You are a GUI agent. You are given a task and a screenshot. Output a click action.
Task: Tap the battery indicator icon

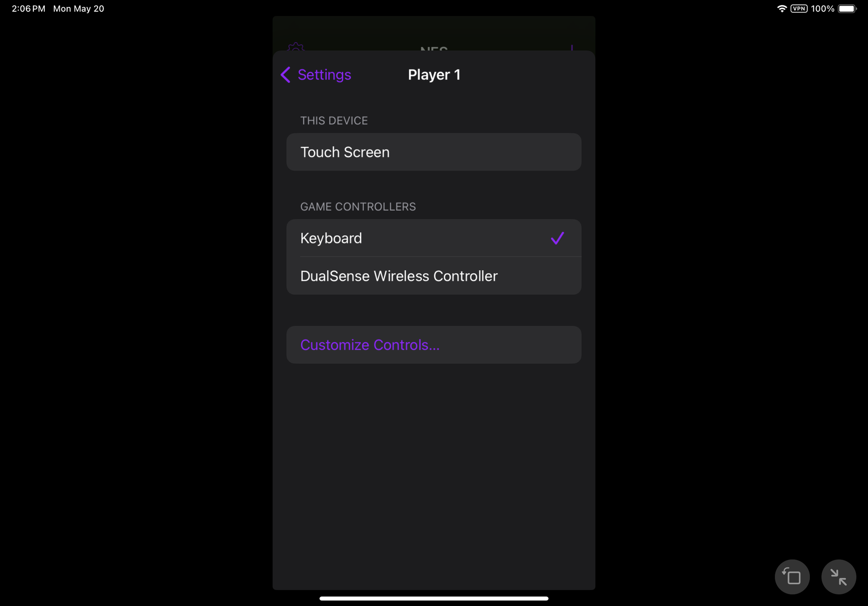pos(847,9)
